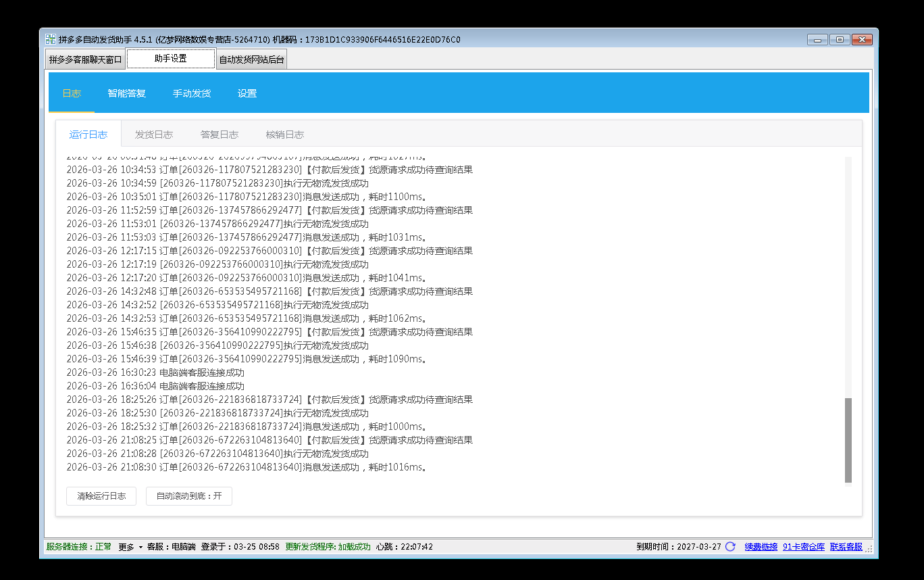Click the log row timestamped 14:32:52
Viewport: 924px width, 580px height.
[x=217, y=305]
